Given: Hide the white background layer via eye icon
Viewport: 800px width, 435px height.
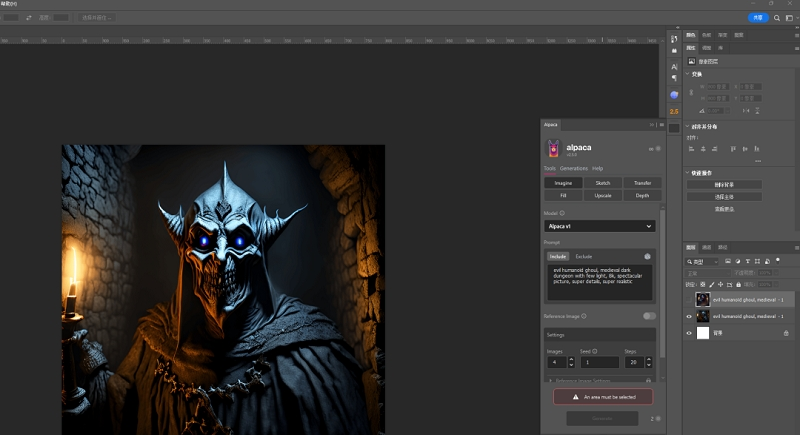Looking at the screenshot, I should [x=690, y=333].
